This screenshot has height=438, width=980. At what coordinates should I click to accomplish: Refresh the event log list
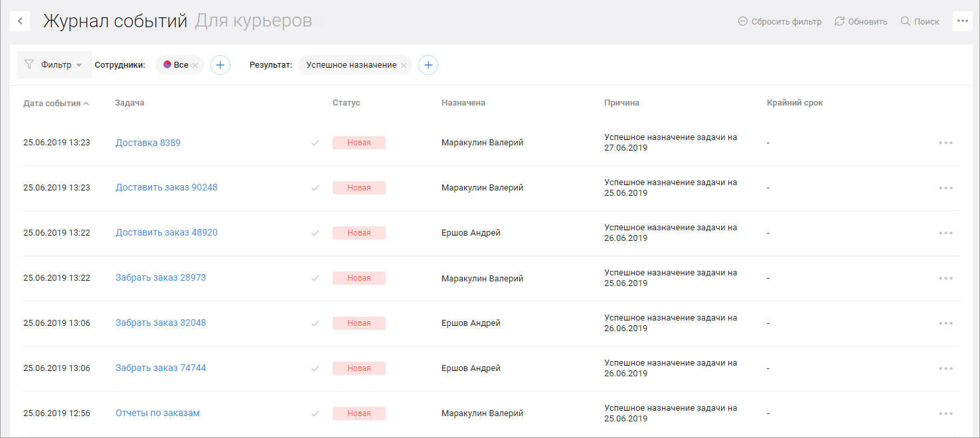[x=861, y=21]
